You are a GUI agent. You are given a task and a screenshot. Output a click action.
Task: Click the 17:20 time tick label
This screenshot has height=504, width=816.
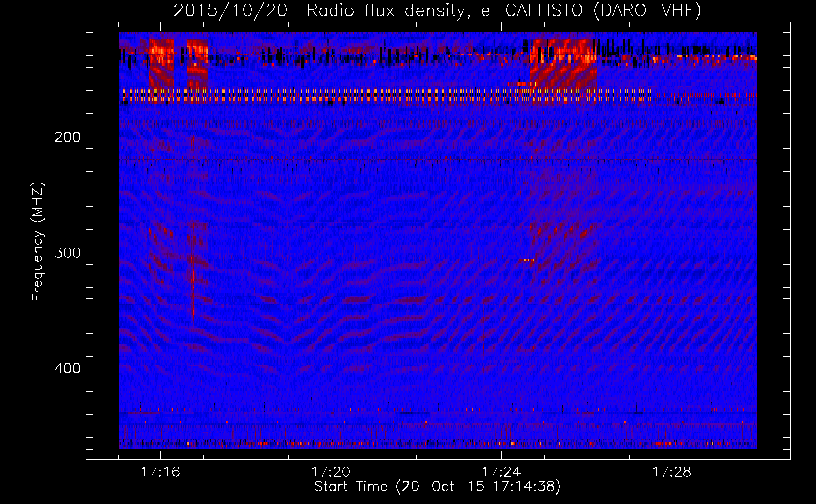pos(331,472)
